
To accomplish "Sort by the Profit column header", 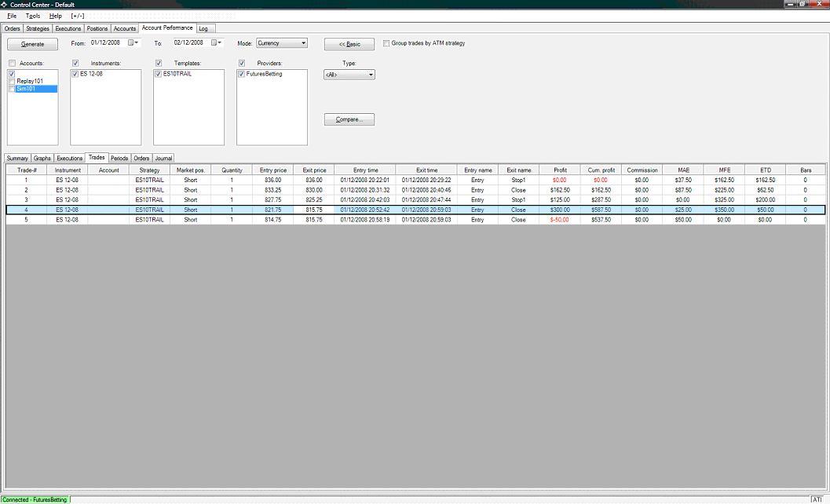I will (560, 170).
